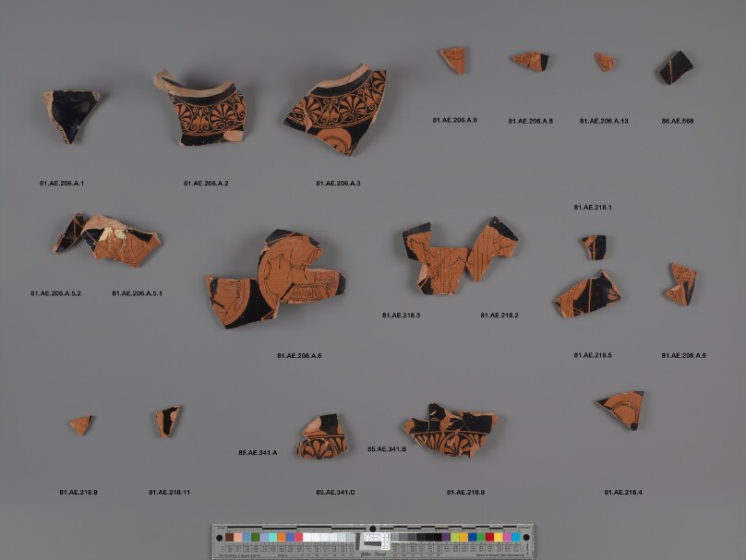
Task: Select the plain black triangular sherd above 81.AE.206.A.1
Action: pyautogui.click(x=71, y=115)
